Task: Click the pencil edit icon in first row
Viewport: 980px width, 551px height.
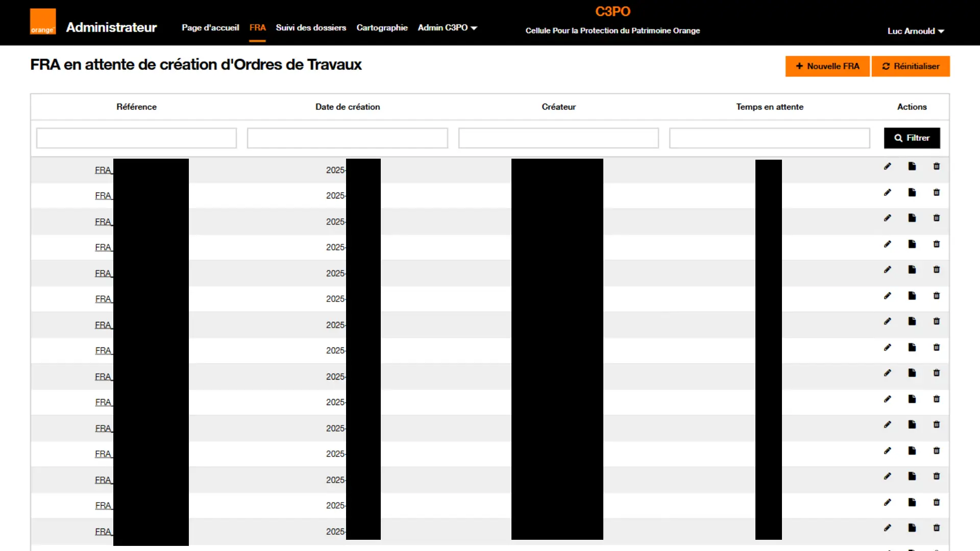Action: pos(888,166)
